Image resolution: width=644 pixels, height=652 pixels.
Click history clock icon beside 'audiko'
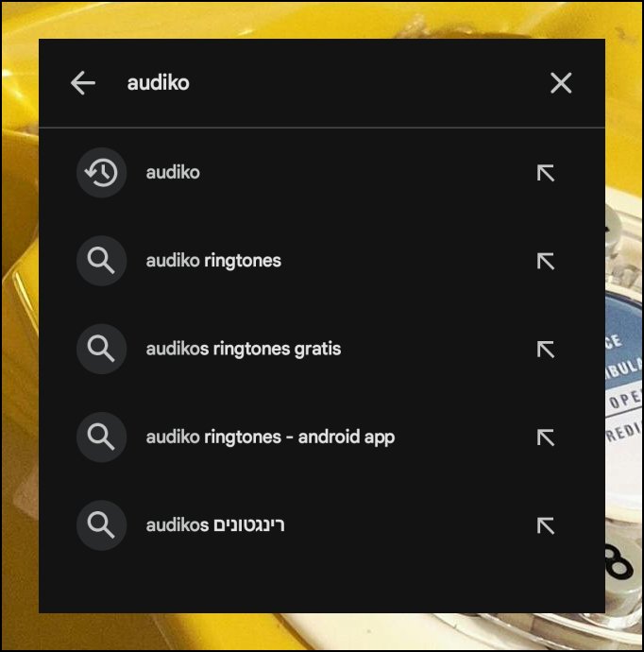click(x=101, y=172)
